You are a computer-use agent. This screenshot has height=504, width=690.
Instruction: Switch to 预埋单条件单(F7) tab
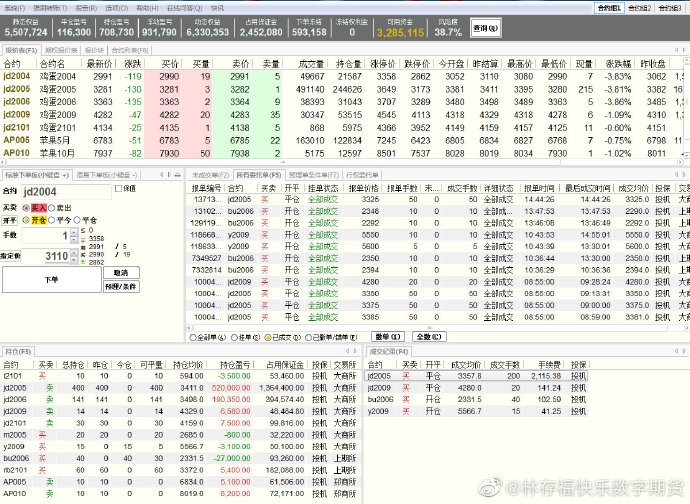pos(314,175)
